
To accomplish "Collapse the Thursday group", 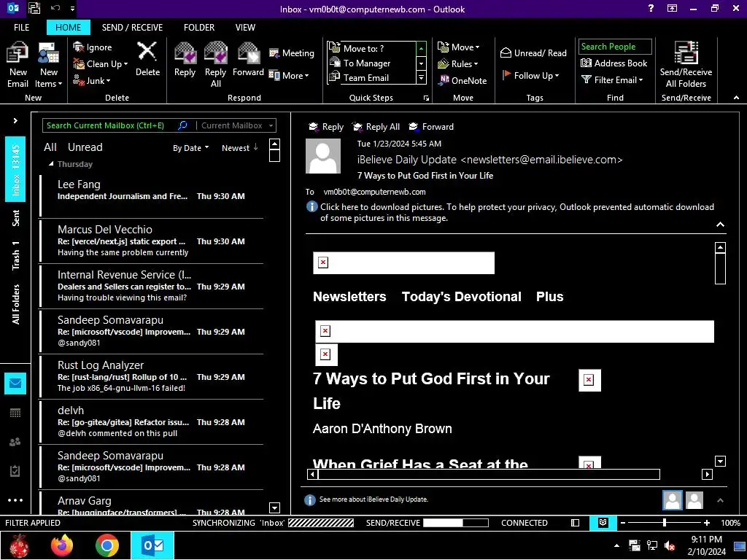I will pyautogui.click(x=51, y=164).
